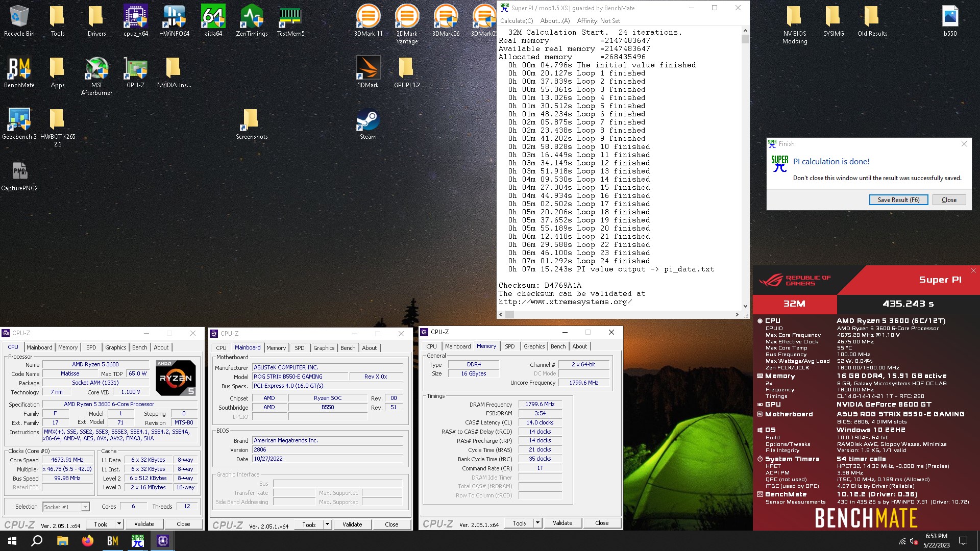
Task: Open Affinity: Not Set menu in Super PI
Action: (x=599, y=21)
